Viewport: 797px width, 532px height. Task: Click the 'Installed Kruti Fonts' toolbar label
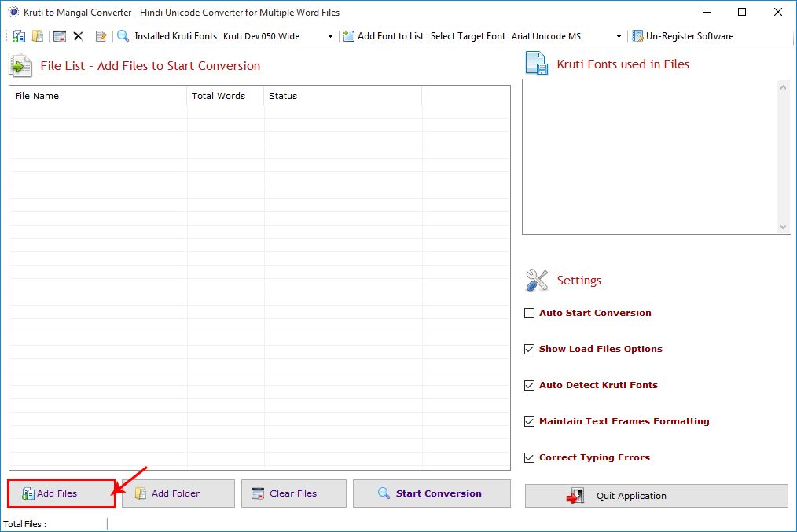click(x=175, y=36)
